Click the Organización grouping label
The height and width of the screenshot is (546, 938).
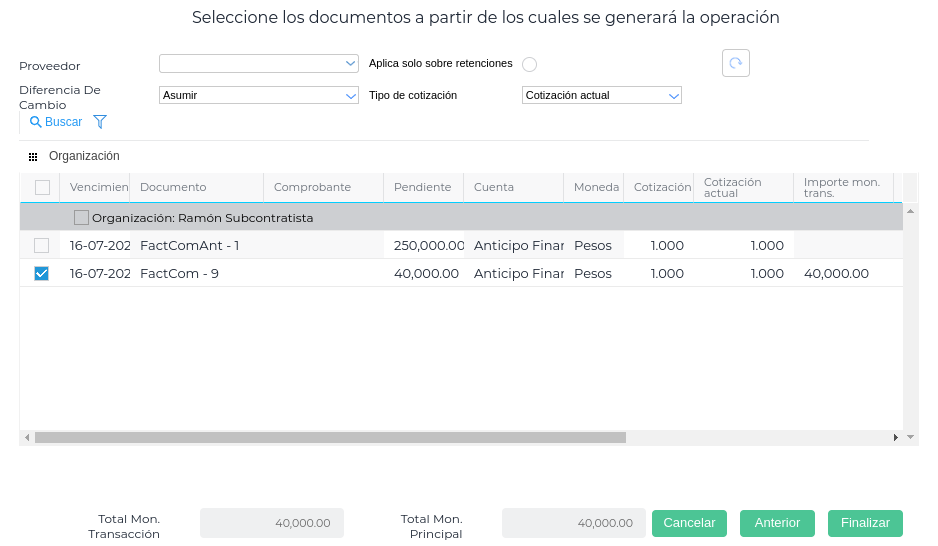(x=84, y=156)
